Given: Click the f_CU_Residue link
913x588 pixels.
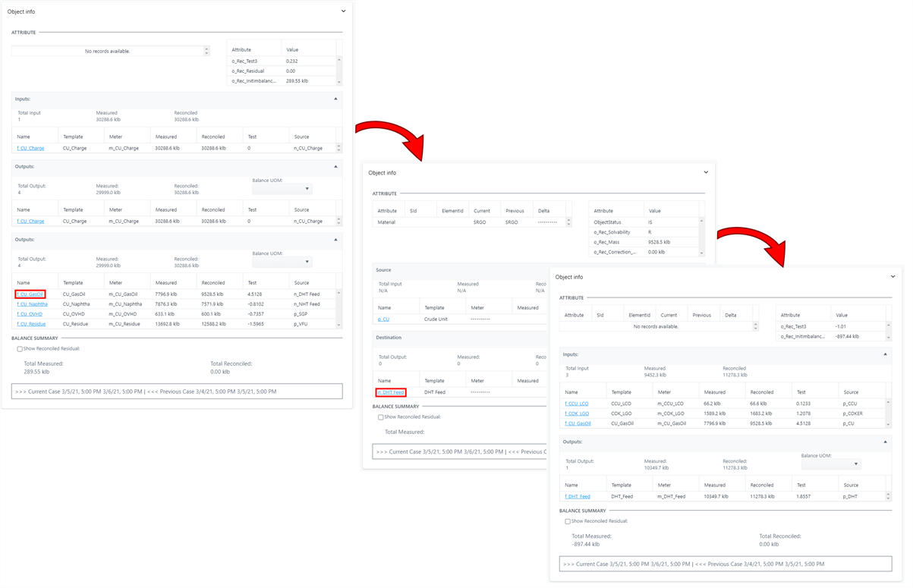Looking at the screenshot, I should (x=31, y=324).
